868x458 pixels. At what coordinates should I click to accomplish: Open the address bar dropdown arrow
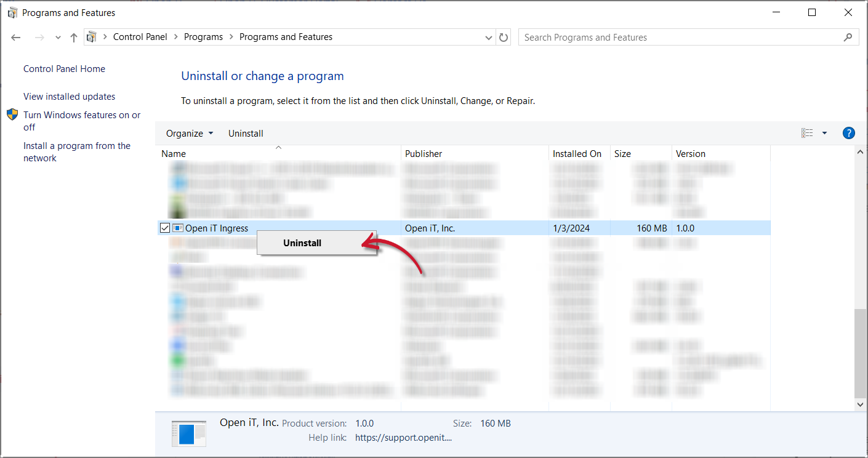coord(488,37)
